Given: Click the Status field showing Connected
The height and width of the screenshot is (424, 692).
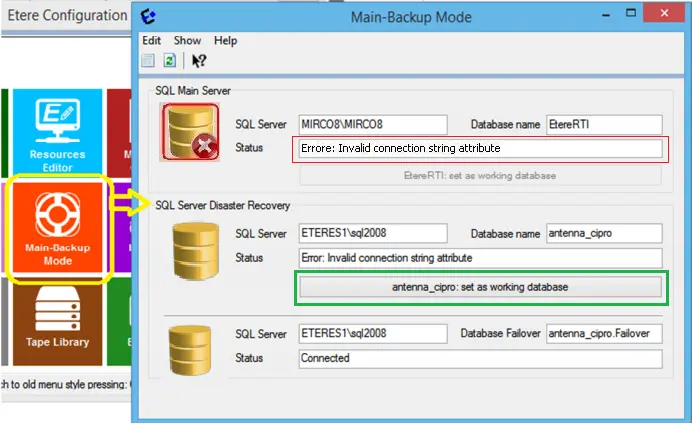Looking at the screenshot, I should pyautogui.click(x=479, y=357).
